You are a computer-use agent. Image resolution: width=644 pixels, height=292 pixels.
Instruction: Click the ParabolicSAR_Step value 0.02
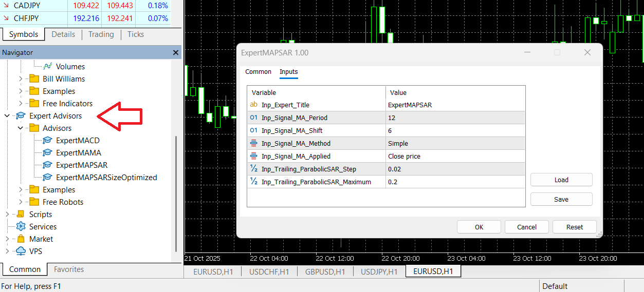(x=455, y=169)
